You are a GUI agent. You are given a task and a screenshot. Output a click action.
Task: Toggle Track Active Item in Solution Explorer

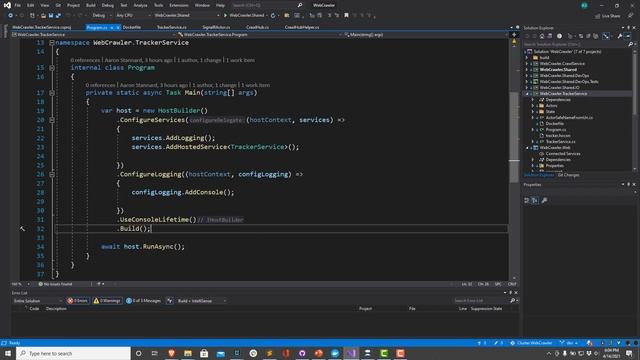tap(606, 36)
